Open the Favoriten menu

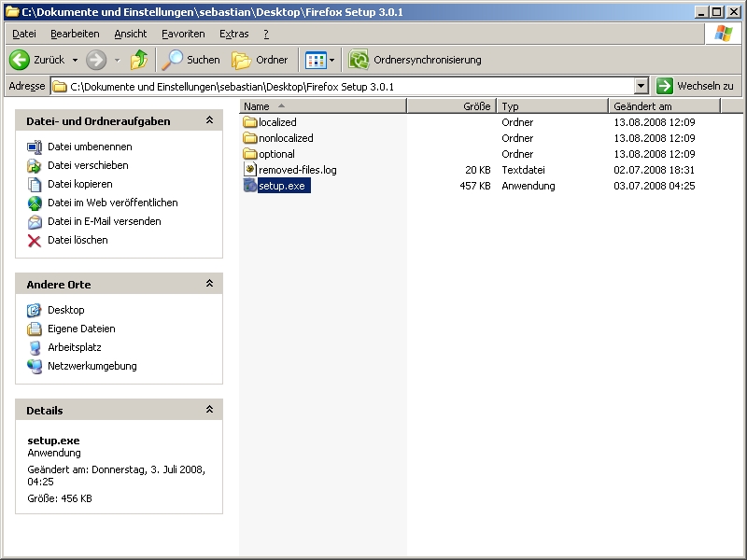(183, 34)
